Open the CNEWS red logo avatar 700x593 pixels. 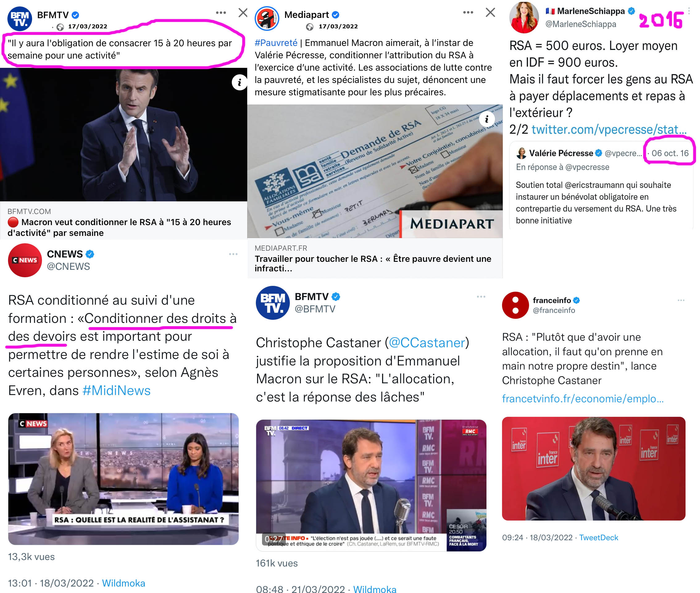pyautogui.click(x=25, y=260)
